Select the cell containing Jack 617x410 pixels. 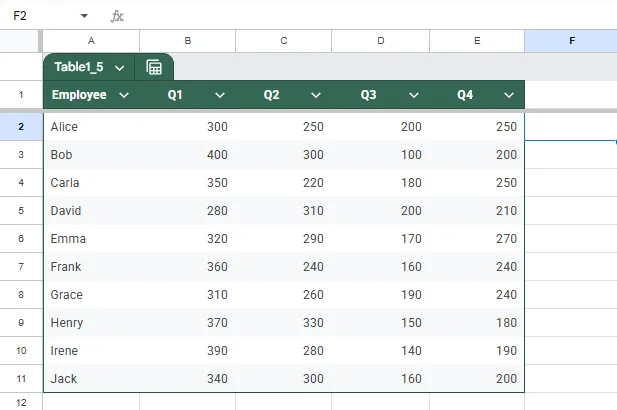pyautogui.click(x=91, y=379)
